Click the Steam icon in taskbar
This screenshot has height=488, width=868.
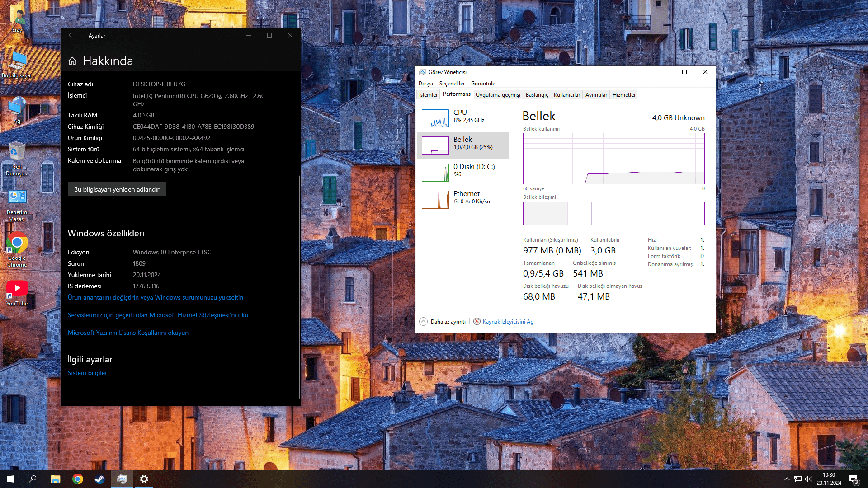(x=99, y=479)
